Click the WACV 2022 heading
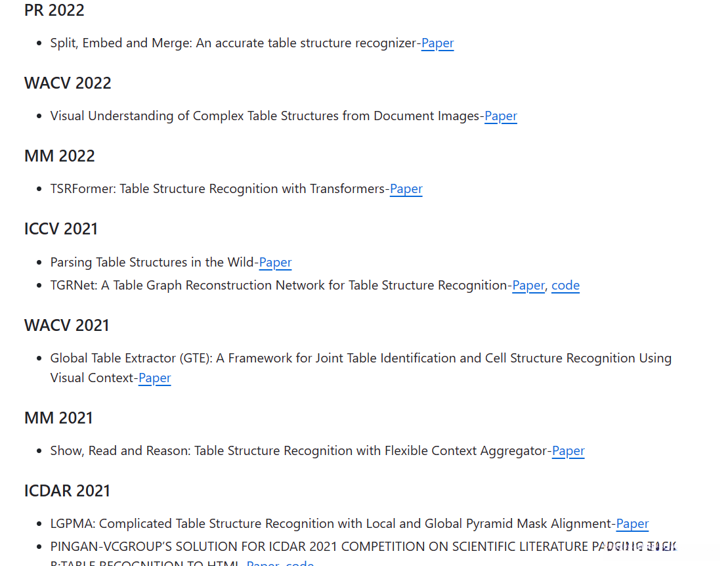This screenshot has width=728, height=566. click(68, 83)
